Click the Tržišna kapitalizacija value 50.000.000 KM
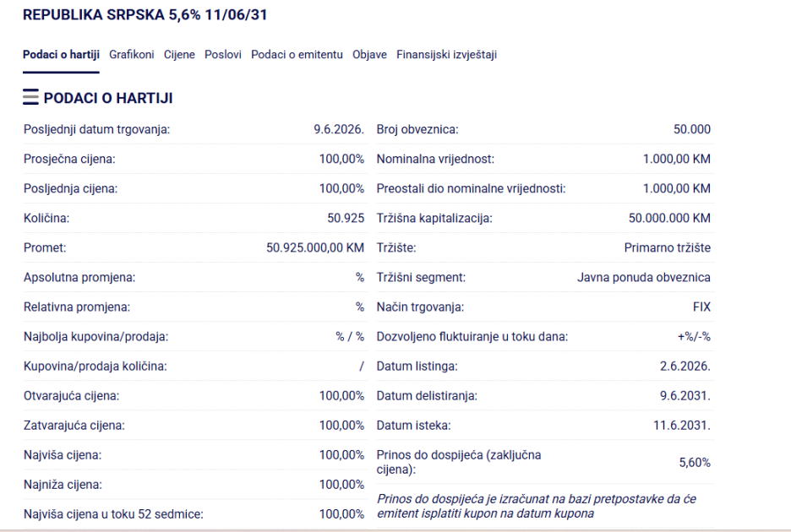 (669, 219)
